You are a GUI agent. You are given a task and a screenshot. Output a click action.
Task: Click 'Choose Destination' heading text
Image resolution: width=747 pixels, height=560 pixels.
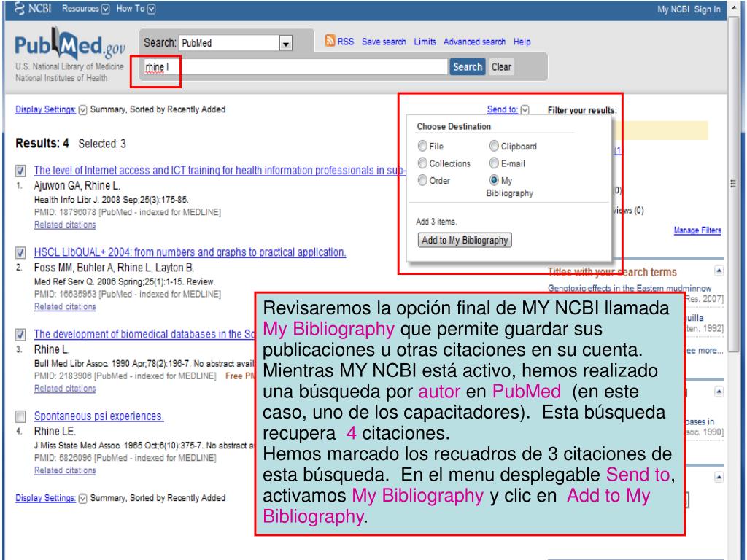point(454,127)
